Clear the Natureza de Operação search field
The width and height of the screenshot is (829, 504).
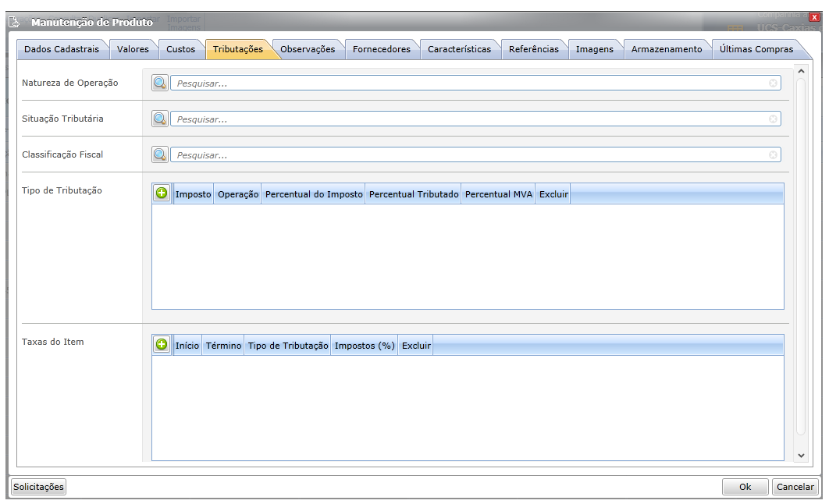[773, 83]
